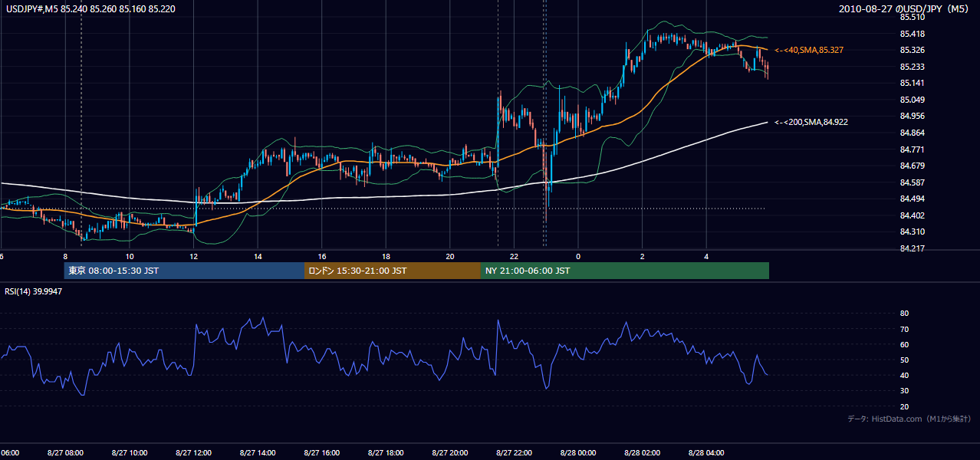Viewport: 980px width, 460px height.
Task: Click the bottom time label 8/27 20:00
Action: pyautogui.click(x=450, y=453)
